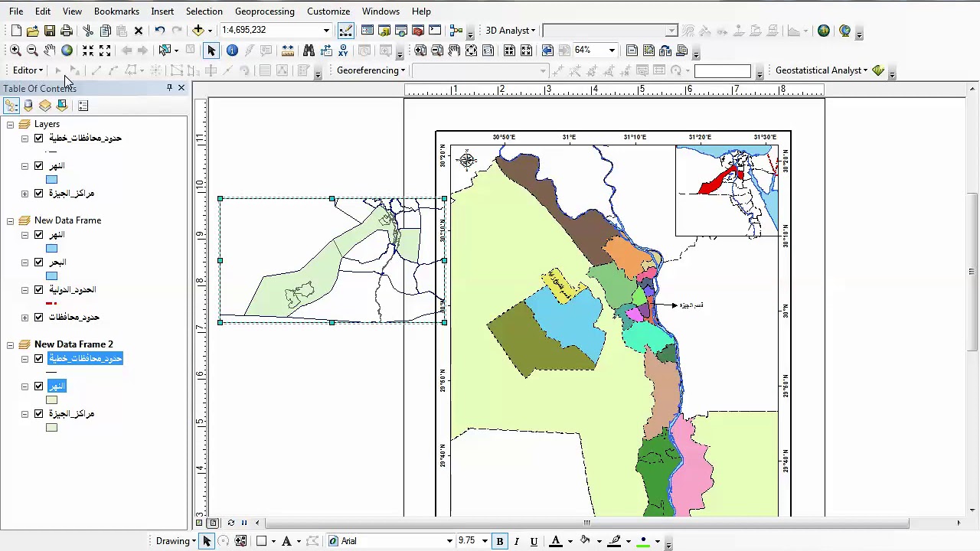The width and height of the screenshot is (980, 551).
Task: Activate the Select Elements arrow tool
Action: (211, 51)
